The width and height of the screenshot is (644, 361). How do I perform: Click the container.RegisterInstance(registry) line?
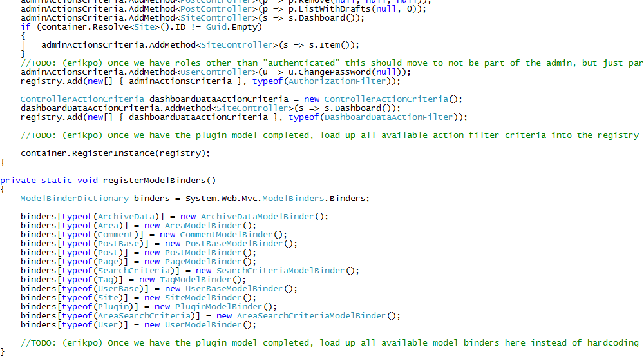[x=115, y=153]
